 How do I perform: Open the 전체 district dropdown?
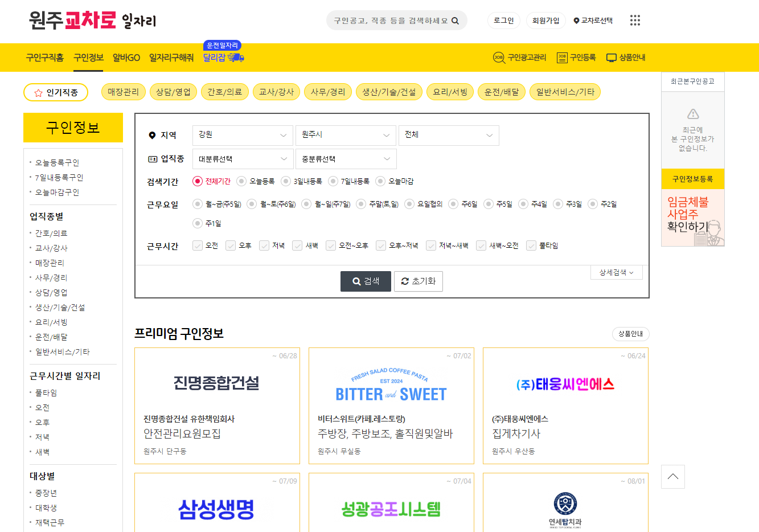click(449, 135)
